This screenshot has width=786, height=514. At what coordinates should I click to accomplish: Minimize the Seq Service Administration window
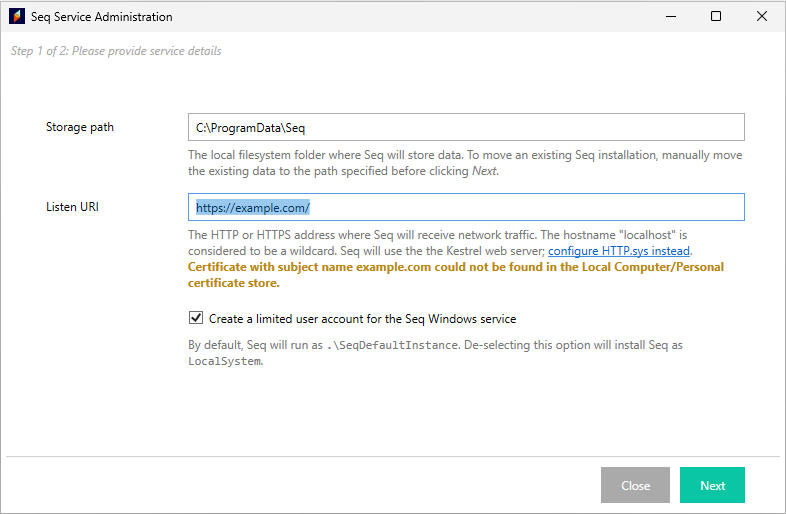pyautogui.click(x=671, y=17)
